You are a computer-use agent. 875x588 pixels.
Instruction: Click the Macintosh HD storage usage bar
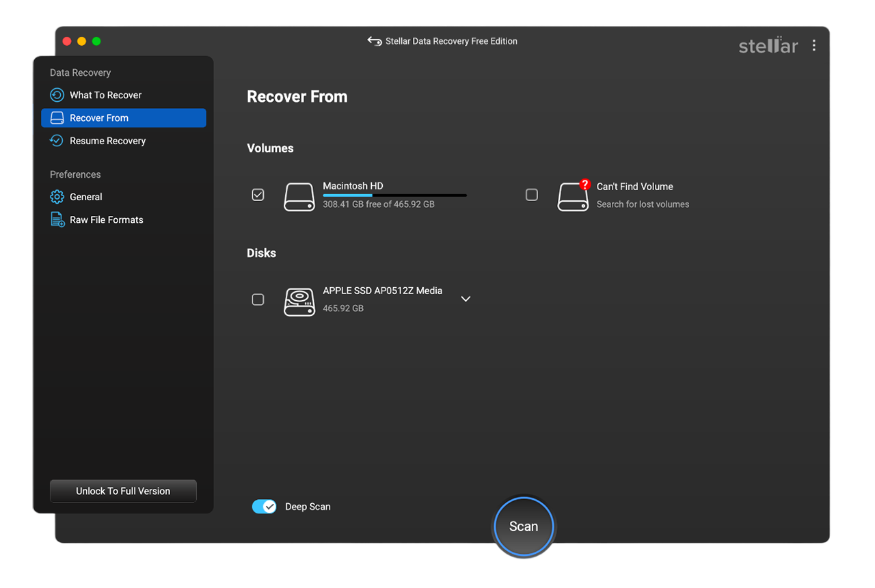click(394, 196)
